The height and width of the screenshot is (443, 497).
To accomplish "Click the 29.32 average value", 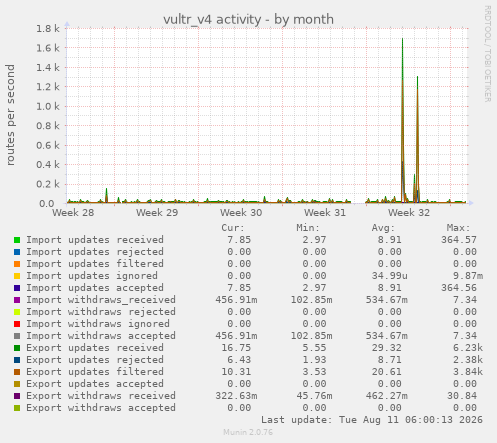I will [387, 348].
